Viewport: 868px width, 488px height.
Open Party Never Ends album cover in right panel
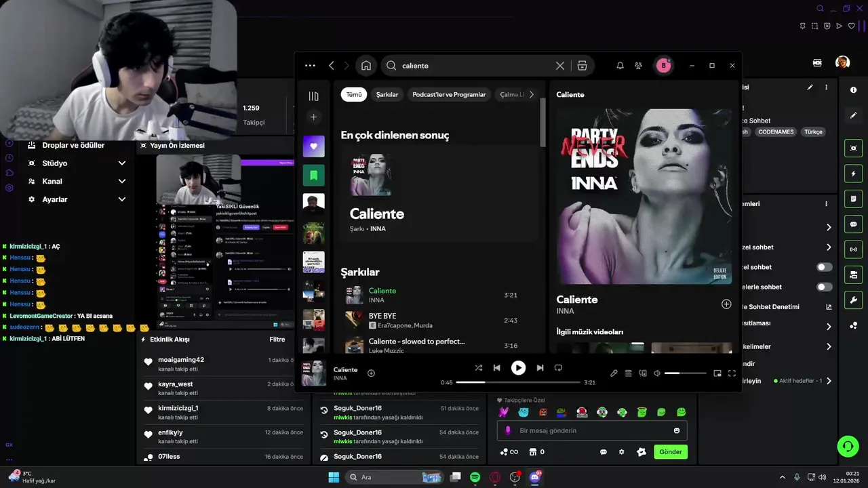(x=644, y=197)
